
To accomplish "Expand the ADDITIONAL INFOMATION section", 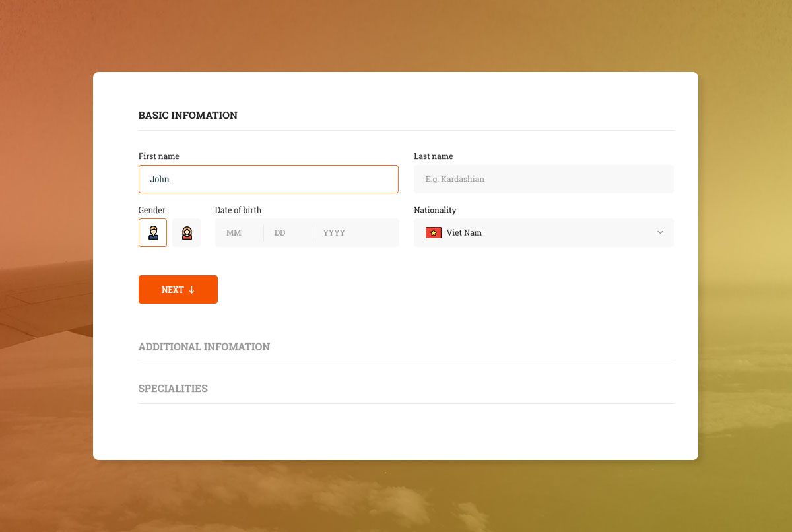I will tap(204, 347).
